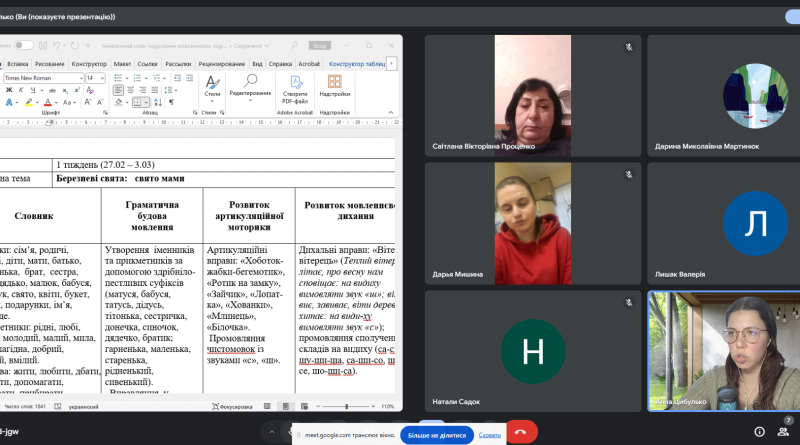Click the Создать PDF-файл Acrobat icon

pos(295,89)
